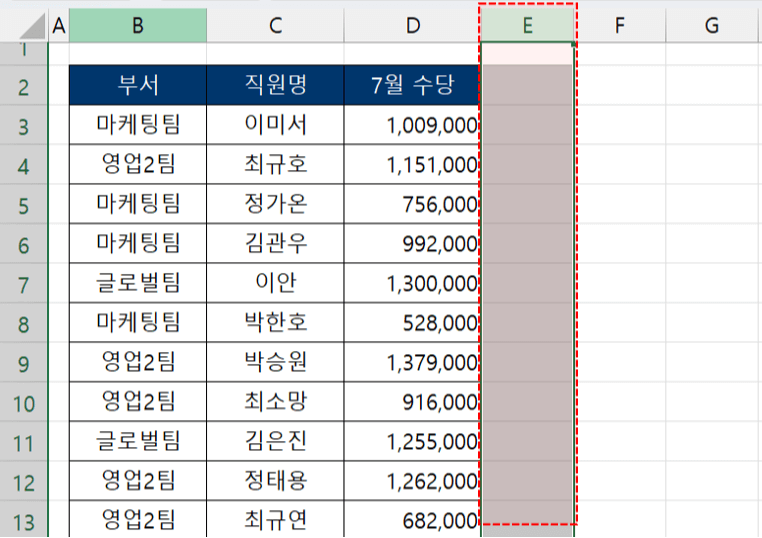Viewport: 762px width, 538px height.
Task: Select the cell with name 정태용
Action: [x=275, y=481]
